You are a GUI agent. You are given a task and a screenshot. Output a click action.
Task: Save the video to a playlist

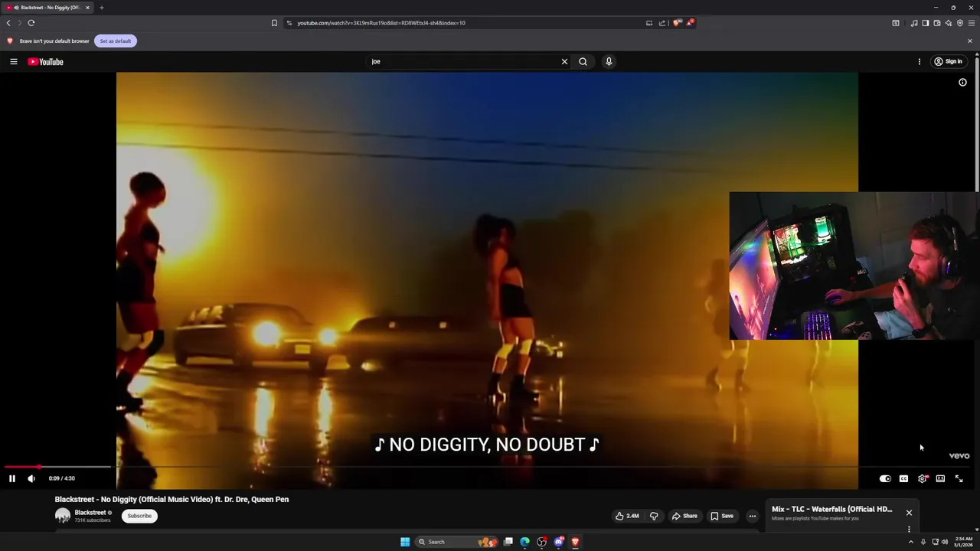pyautogui.click(x=722, y=516)
